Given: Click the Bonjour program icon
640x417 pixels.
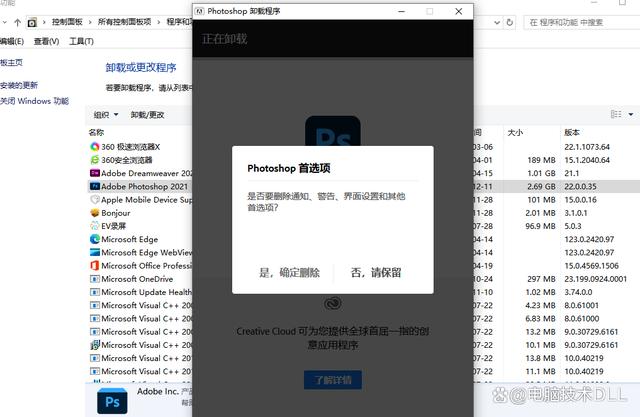Looking at the screenshot, I should click(x=95, y=213).
